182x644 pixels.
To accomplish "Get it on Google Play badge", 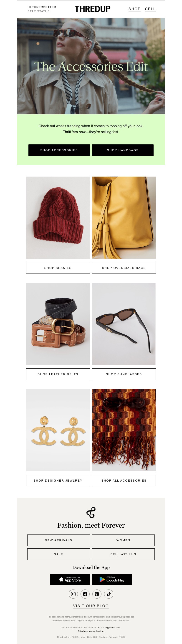I will click(112, 579).
